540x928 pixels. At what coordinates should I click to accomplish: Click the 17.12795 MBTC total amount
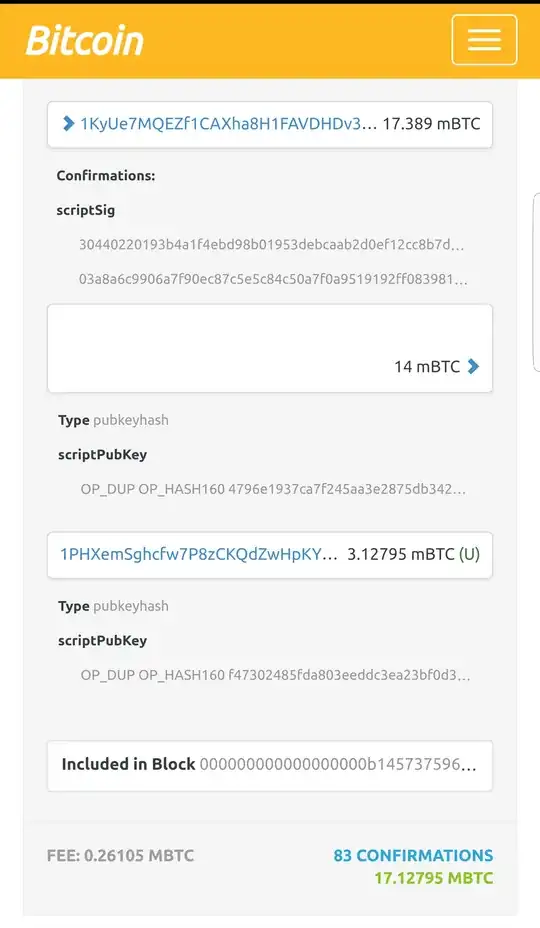[x=433, y=878]
